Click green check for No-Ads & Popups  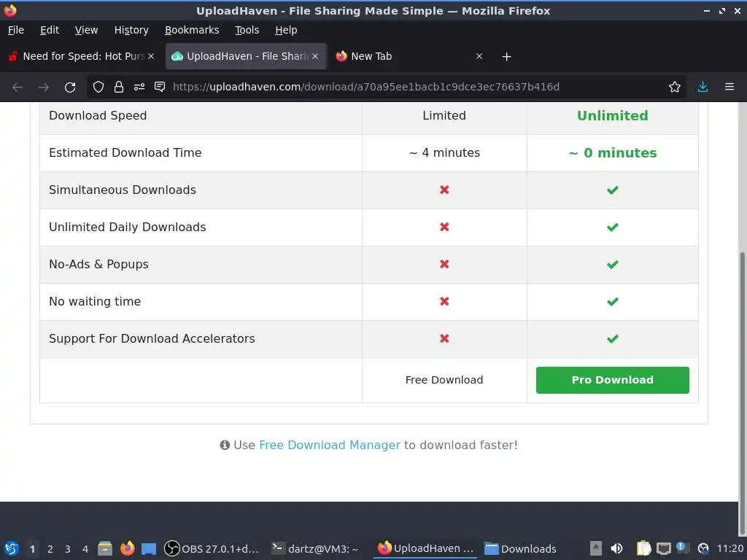(613, 264)
